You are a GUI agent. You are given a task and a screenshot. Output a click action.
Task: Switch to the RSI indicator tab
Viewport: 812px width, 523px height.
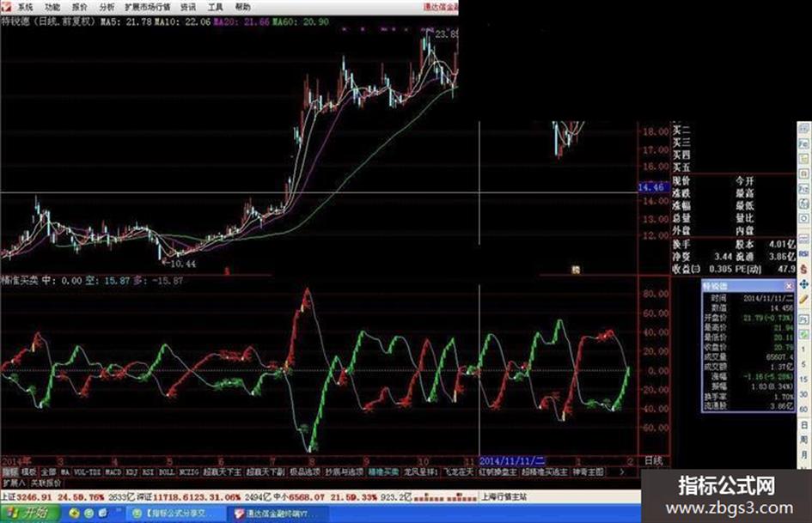pyautogui.click(x=148, y=471)
